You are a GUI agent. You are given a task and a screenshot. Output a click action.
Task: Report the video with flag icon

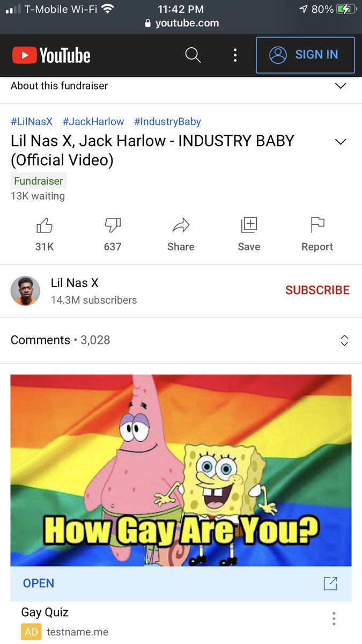click(x=317, y=234)
